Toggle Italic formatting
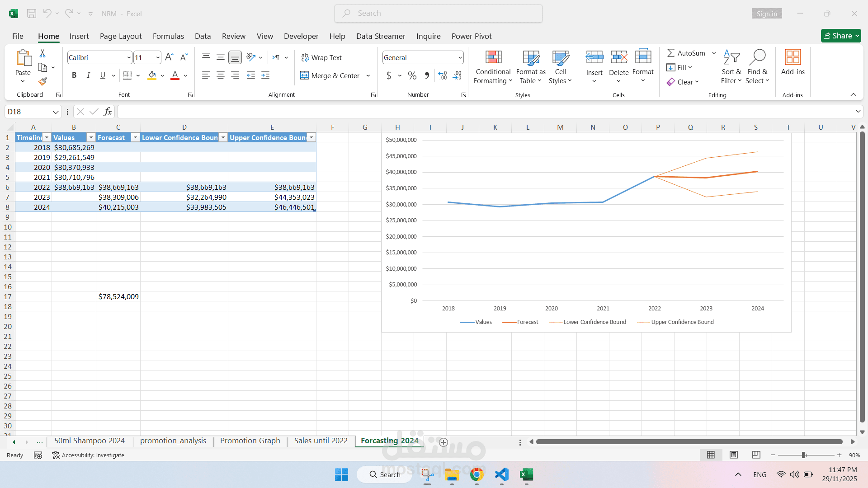868x488 pixels. point(89,75)
